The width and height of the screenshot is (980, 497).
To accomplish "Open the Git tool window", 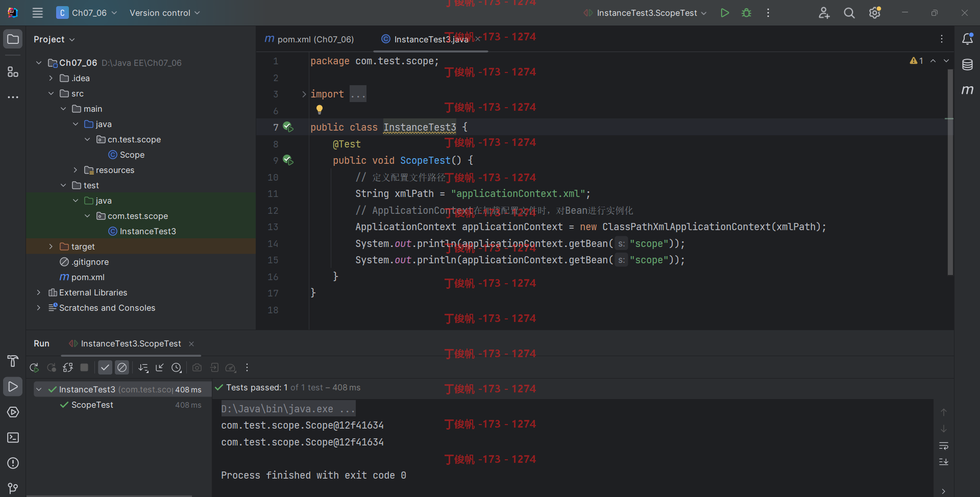I will coord(13,488).
